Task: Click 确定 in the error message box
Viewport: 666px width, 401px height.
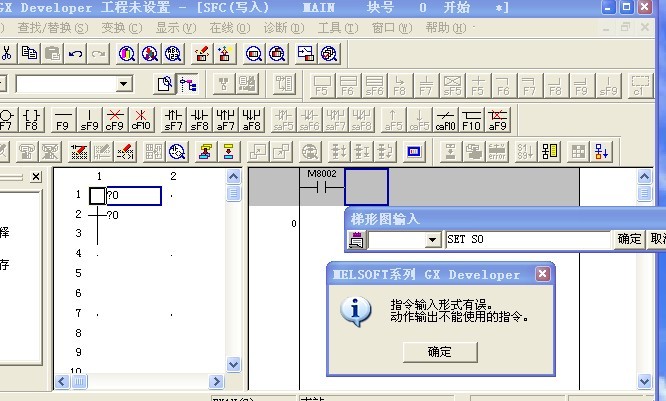Action: 439,351
